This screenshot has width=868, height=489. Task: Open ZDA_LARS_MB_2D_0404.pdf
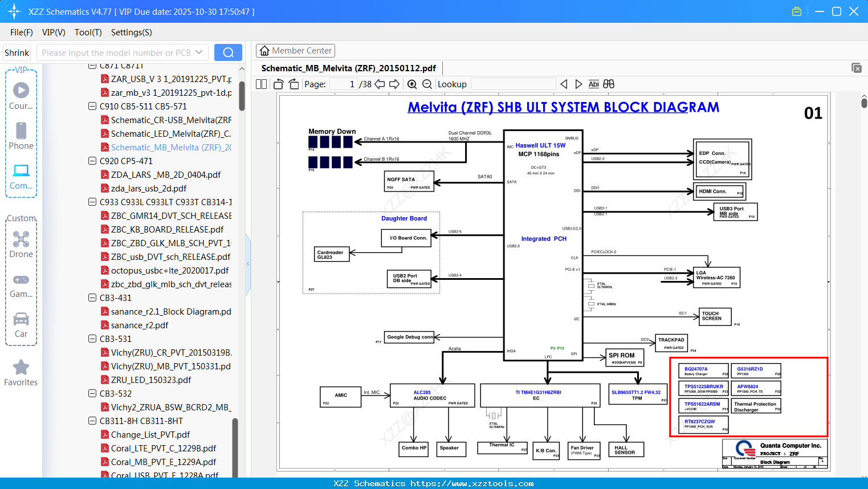pos(161,175)
